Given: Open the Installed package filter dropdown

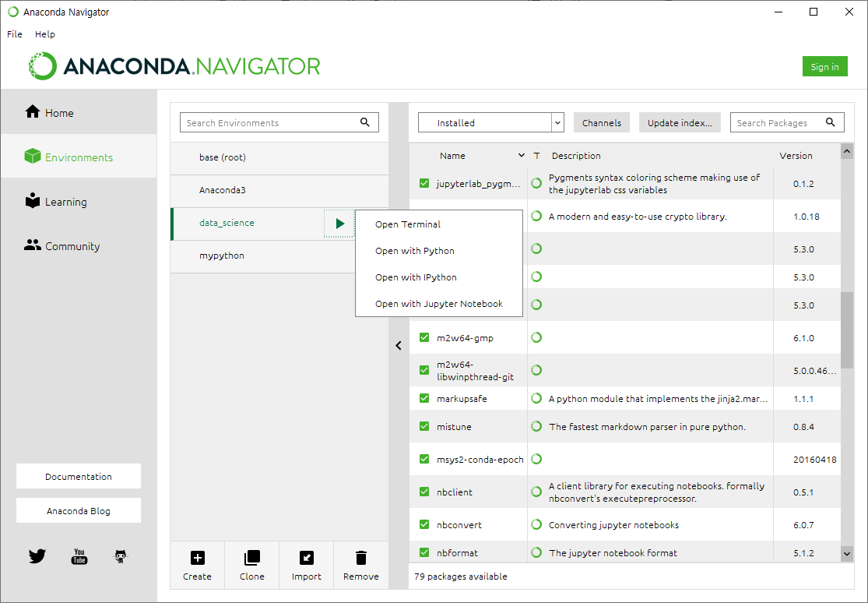Looking at the screenshot, I should 491,122.
